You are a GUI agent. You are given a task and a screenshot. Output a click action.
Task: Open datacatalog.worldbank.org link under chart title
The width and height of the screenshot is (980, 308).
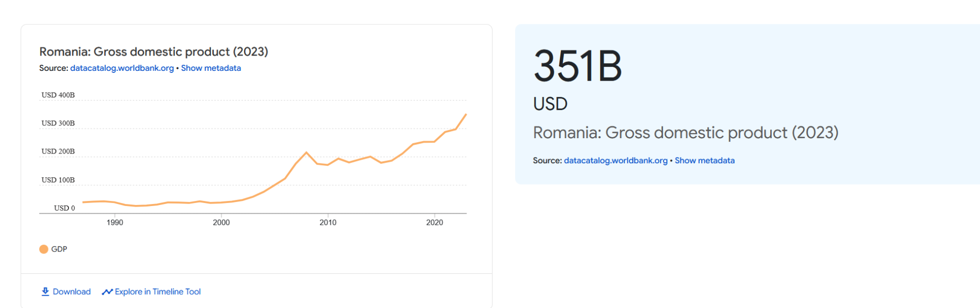click(x=122, y=68)
